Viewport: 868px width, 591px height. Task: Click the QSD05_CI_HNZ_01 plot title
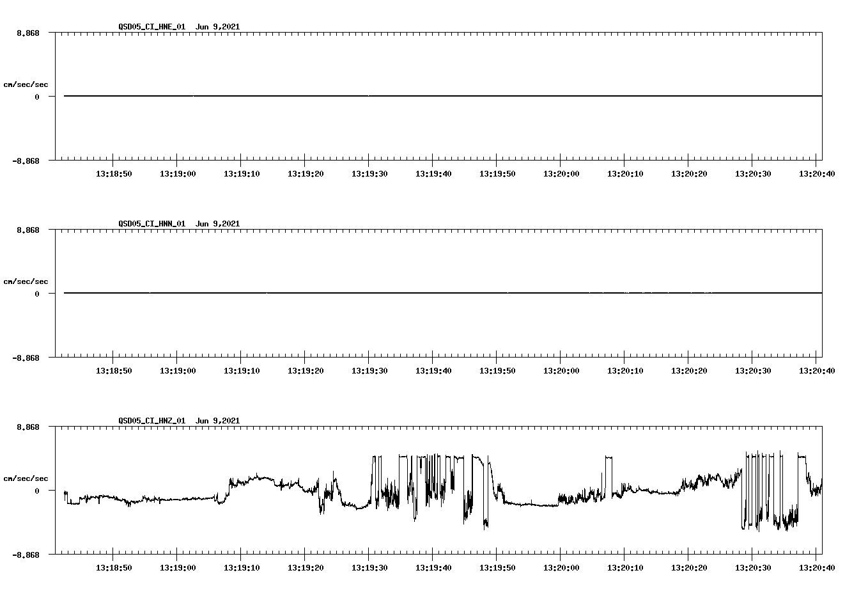pos(179,421)
